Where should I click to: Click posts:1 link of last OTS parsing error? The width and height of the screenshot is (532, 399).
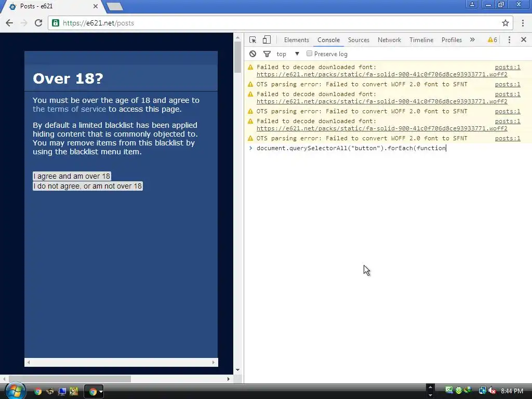pos(507,138)
